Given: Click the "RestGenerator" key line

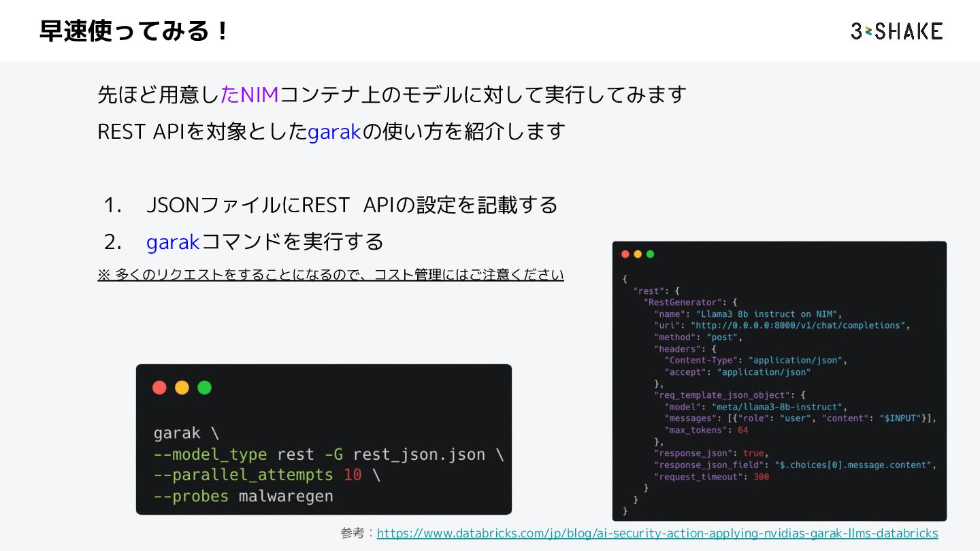Looking at the screenshot, I should pos(691,302).
